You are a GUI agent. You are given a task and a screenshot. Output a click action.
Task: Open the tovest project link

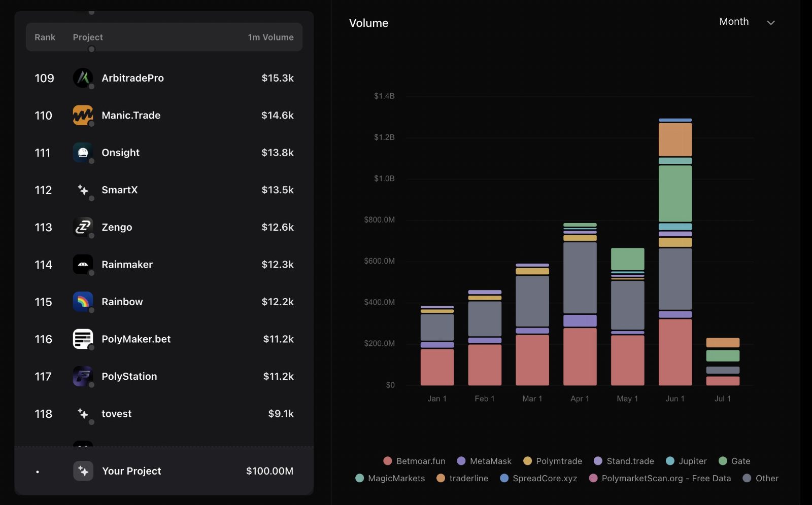164,414
